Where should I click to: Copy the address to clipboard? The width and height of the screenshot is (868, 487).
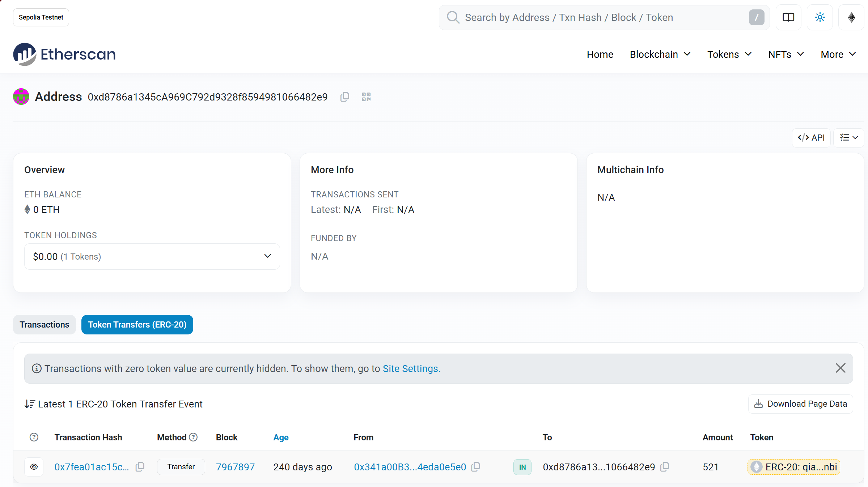pos(344,97)
